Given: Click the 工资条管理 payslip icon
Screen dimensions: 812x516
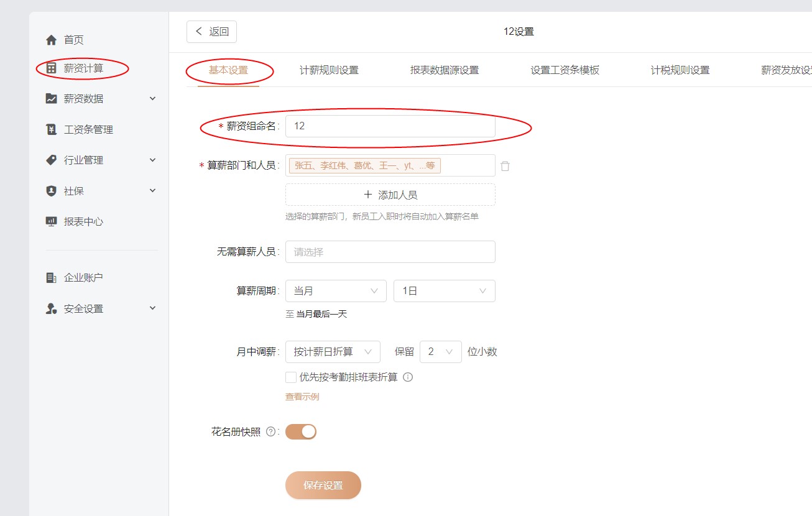Looking at the screenshot, I should 52,130.
